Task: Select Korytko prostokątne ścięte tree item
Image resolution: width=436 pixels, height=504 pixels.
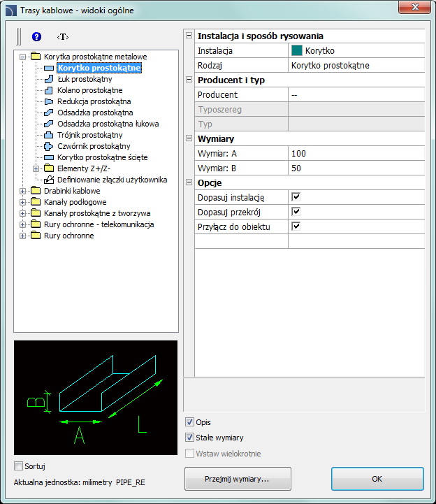Action: click(103, 157)
